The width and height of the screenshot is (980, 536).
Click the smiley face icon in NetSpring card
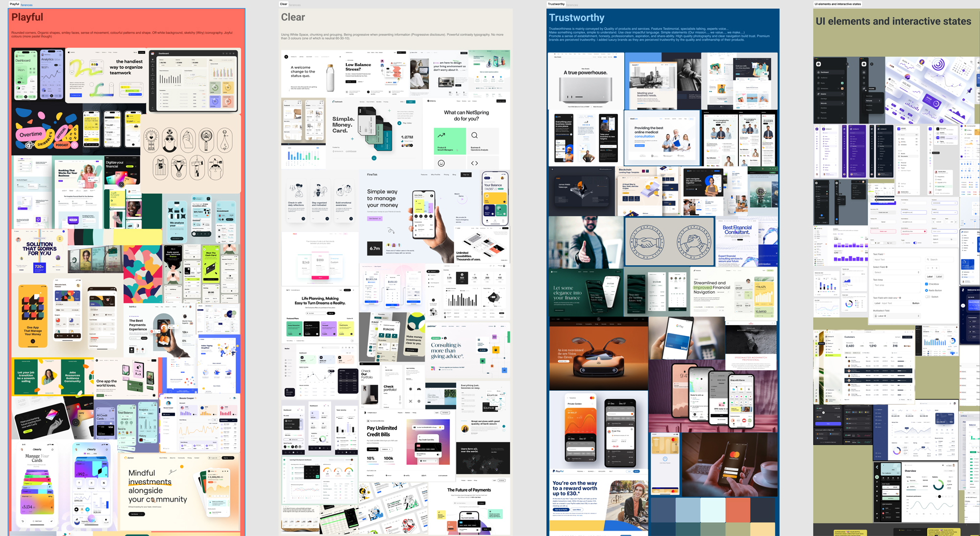coord(441,163)
